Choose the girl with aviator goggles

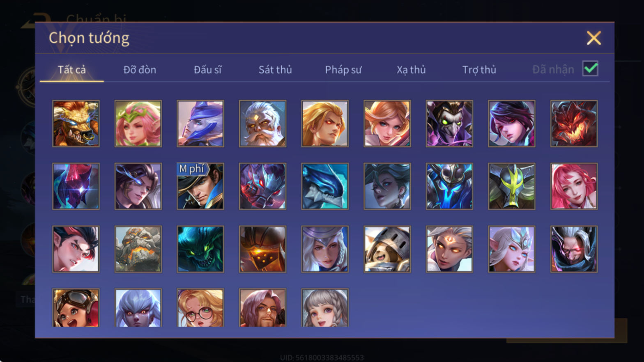(76, 308)
